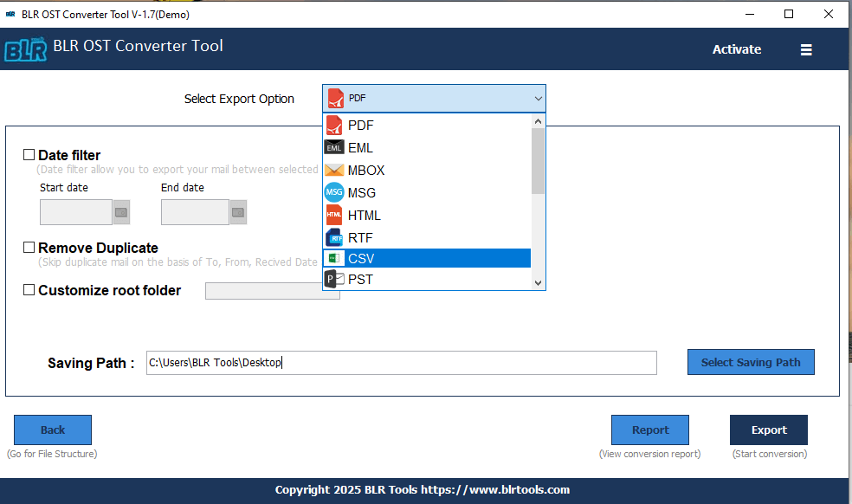
Task: Click the PST format icon
Action: [x=332, y=279]
